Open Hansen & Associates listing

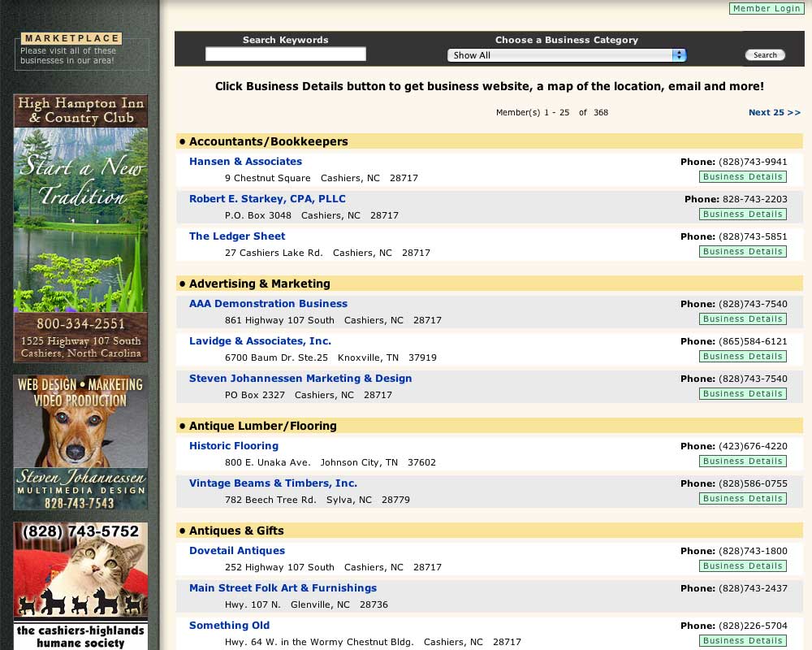tap(245, 161)
